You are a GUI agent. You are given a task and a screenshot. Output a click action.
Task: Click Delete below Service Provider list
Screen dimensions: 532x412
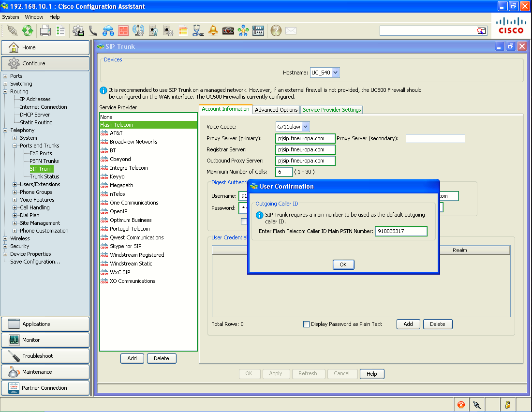(x=162, y=358)
